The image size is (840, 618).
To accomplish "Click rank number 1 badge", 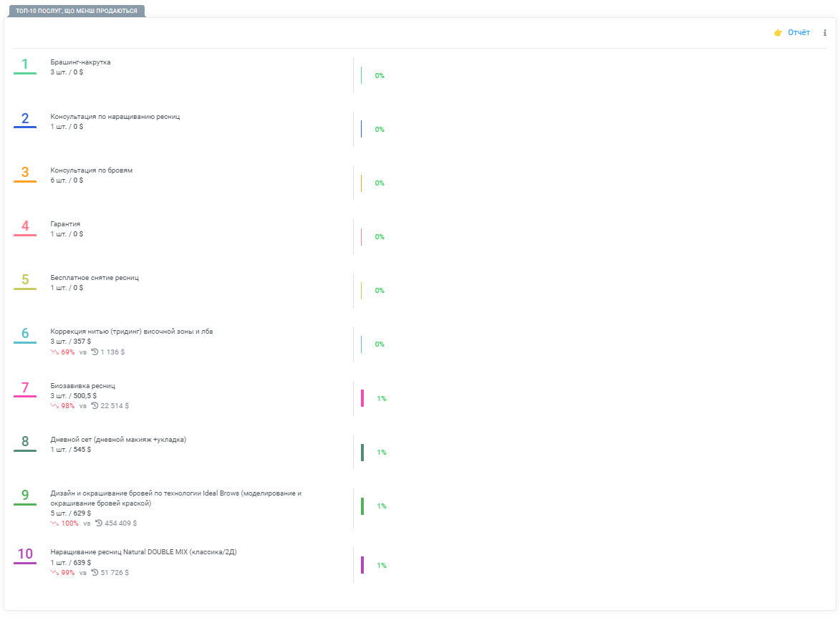I will (24, 64).
